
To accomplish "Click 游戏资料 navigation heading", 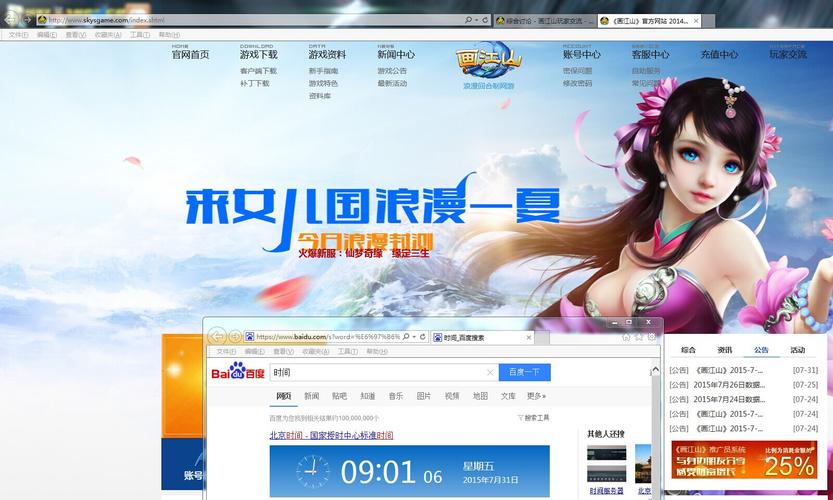I will pyautogui.click(x=327, y=54).
